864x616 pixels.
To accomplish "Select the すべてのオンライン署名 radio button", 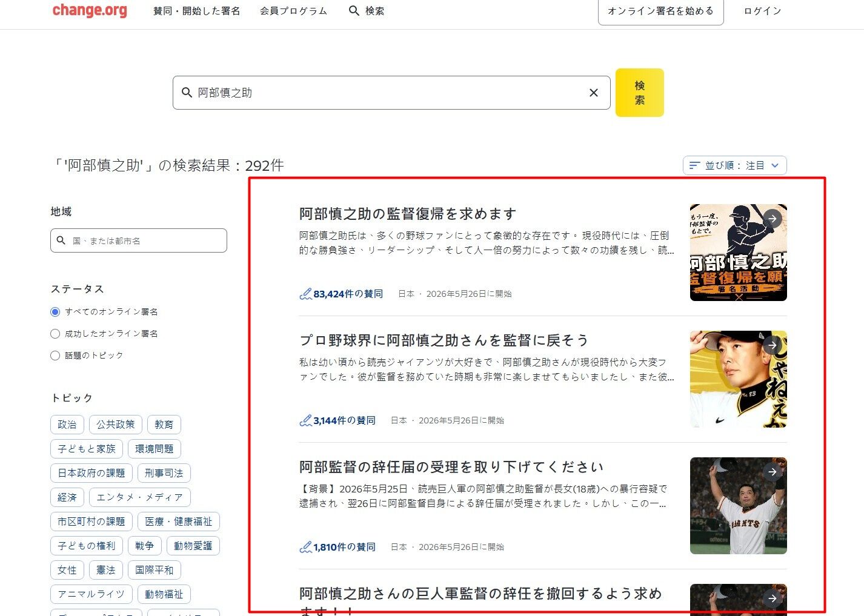I will tap(55, 312).
